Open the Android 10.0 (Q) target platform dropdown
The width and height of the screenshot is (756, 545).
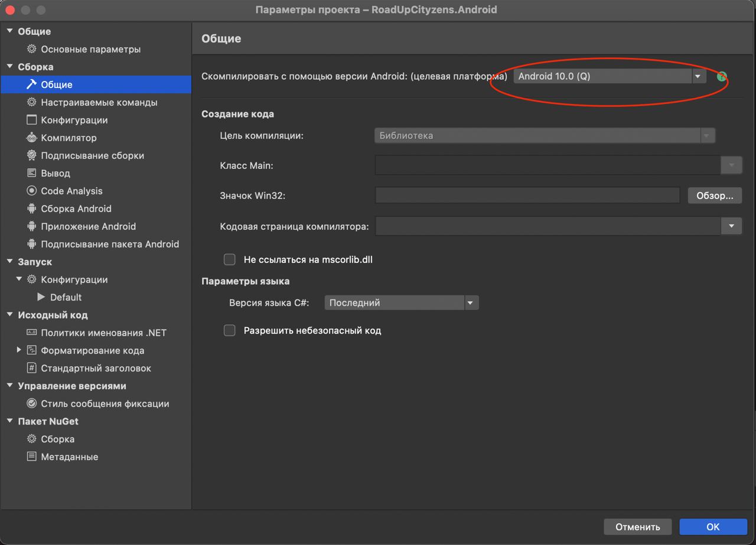610,76
